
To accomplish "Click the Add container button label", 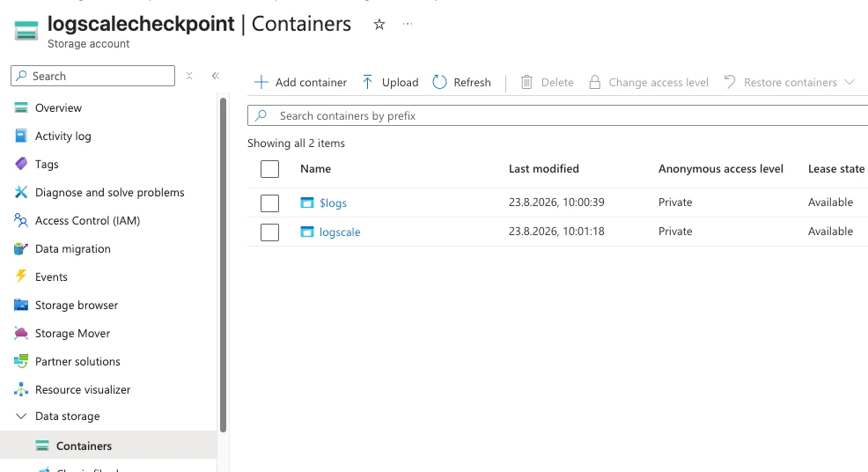I will point(311,82).
